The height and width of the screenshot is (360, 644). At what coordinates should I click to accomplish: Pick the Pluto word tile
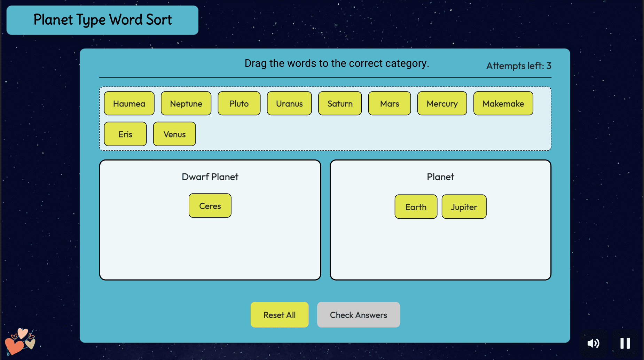coord(239,103)
